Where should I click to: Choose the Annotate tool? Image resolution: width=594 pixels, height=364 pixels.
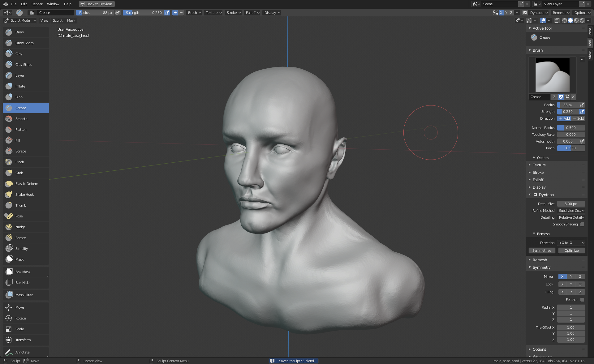[22, 352]
